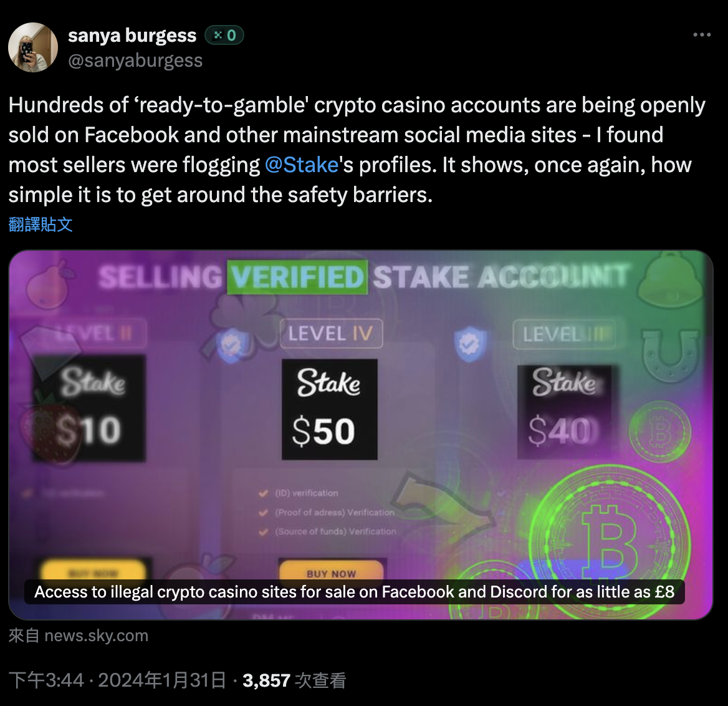Click the blue verified shield left of LEVEL IV
The image size is (728, 706).
pos(232,344)
